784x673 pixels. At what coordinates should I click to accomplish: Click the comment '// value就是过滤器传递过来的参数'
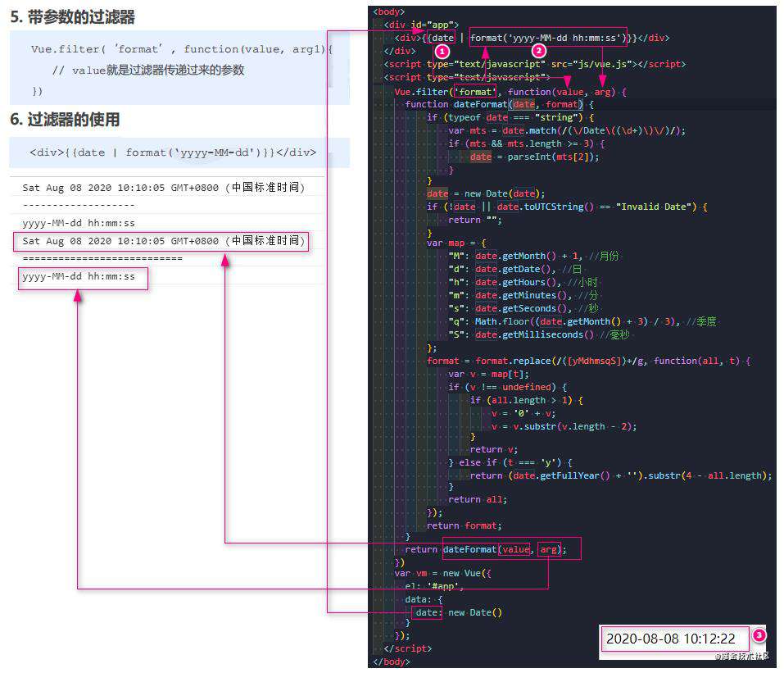tap(148, 70)
